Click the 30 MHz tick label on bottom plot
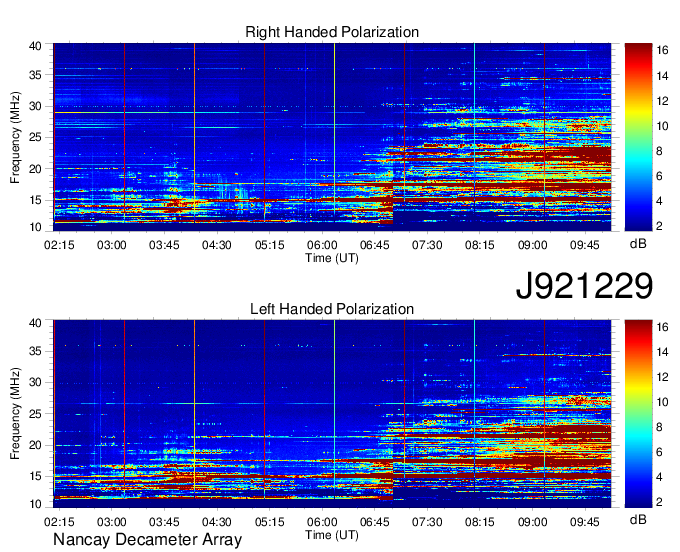Image resolution: width=680 pixels, height=552 pixels. click(35, 383)
